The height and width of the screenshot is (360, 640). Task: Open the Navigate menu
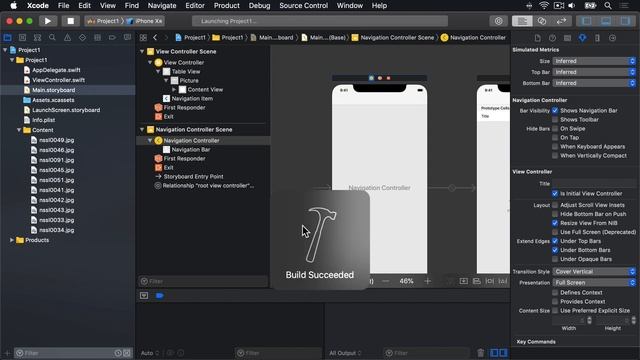[162, 6]
